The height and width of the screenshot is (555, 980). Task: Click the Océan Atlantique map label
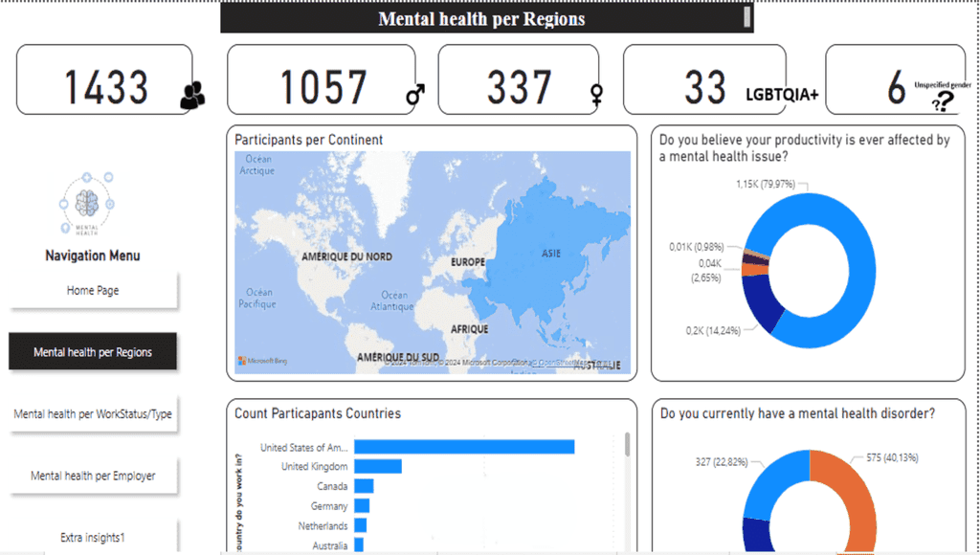tap(393, 300)
